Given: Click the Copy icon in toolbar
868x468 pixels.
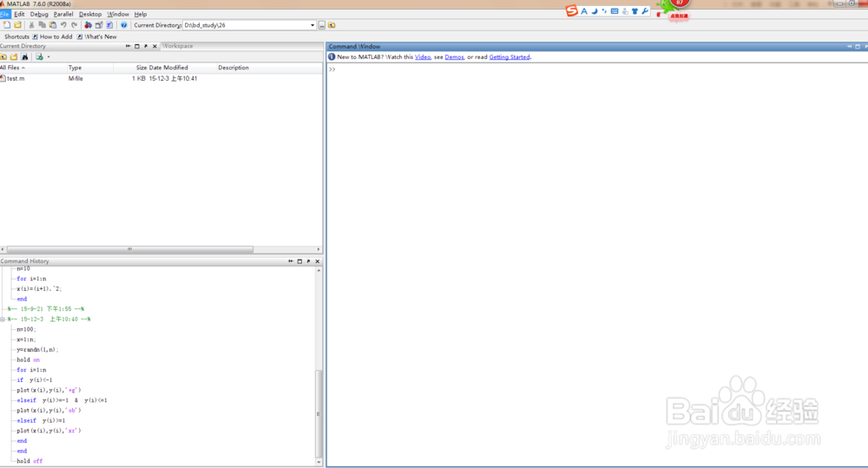Looking at the screenshot, I should pyautogui.click(x=42, y=25).
